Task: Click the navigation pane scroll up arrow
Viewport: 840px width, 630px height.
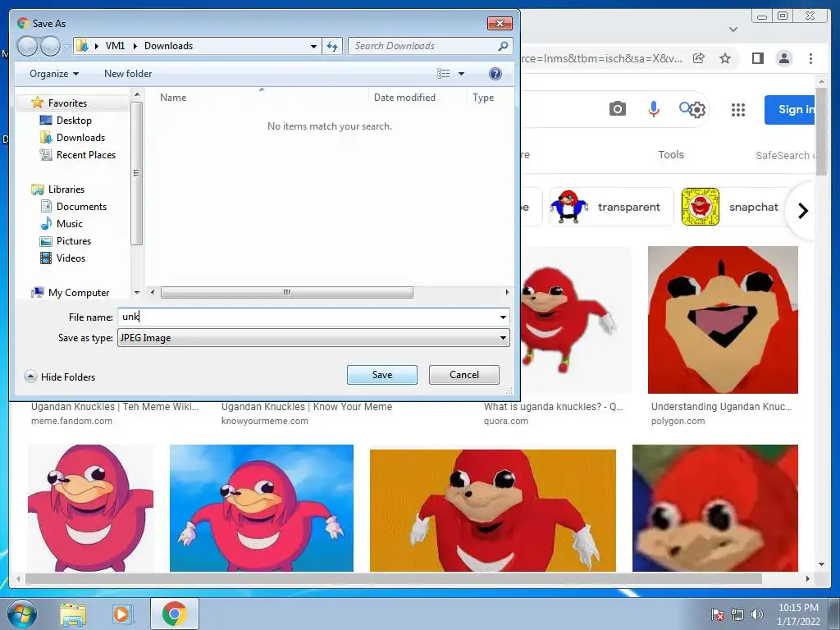Action: tap(137, 95)
